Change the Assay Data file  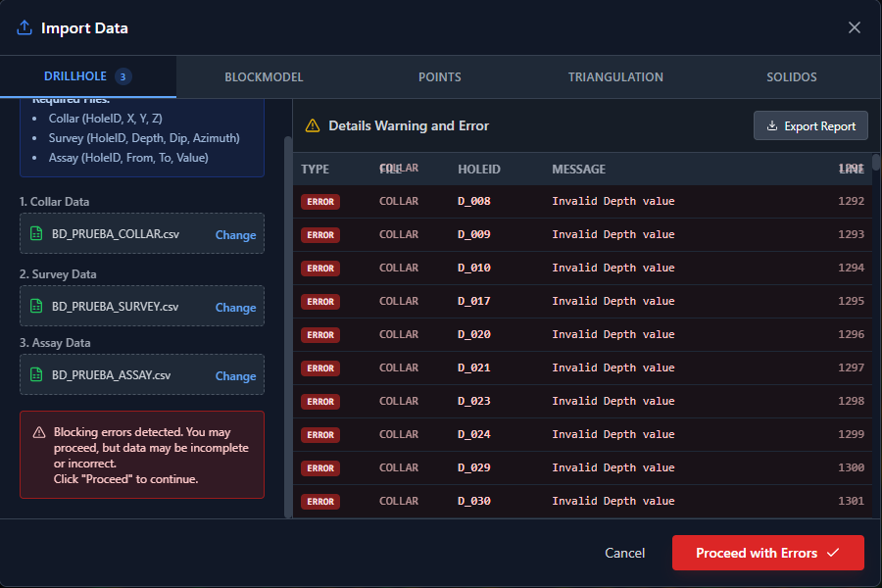(x=235, y=376)
